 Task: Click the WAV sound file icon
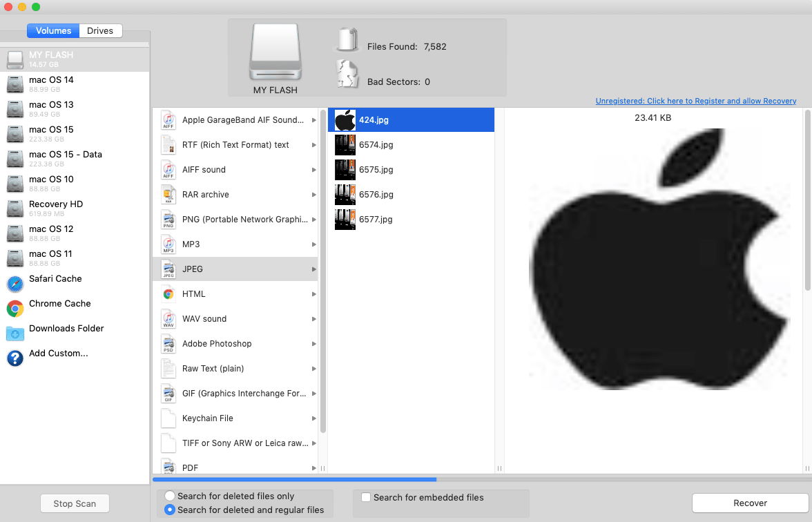[168, 319]
